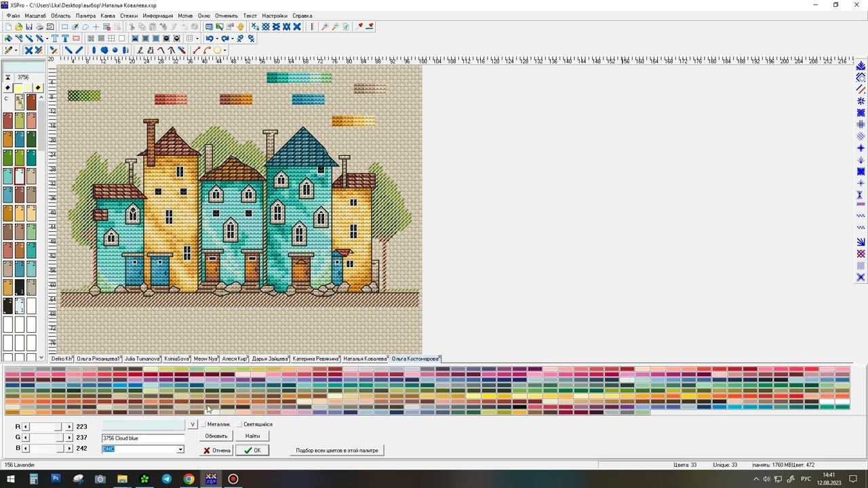Select the hand pan tool
Screen dimensions: 868x488
pyautogui.click(x=240, y=27)
